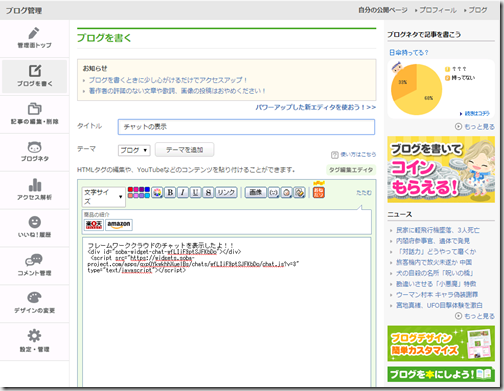
Task: Insert an image with 画像 button
Action: [x=256, y=192]
